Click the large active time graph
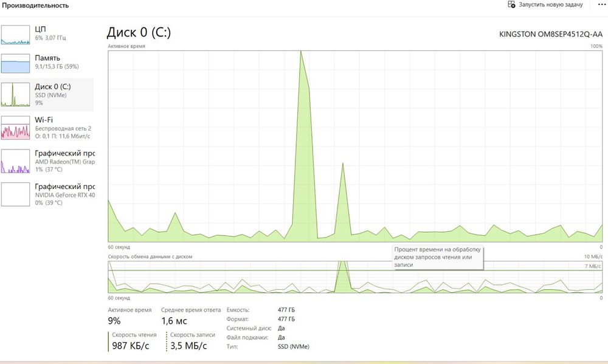This screenshot has height=364, width=608. tap(355, 146)
